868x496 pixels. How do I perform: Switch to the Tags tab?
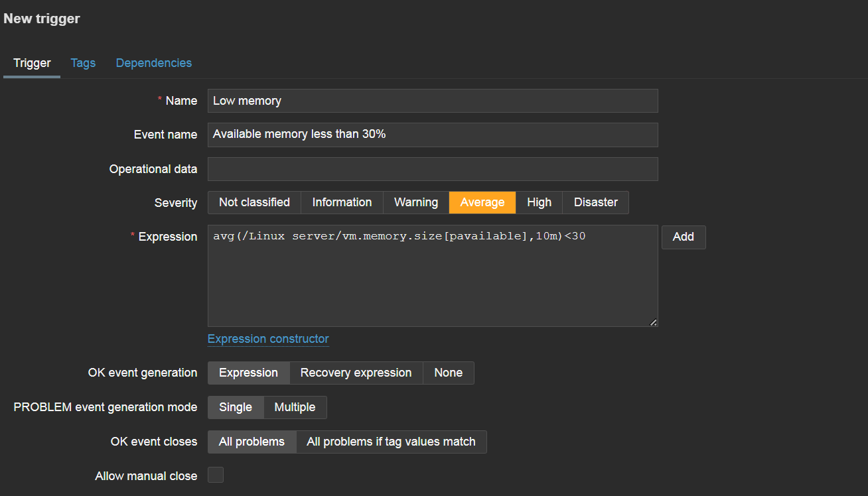(83, 63)
